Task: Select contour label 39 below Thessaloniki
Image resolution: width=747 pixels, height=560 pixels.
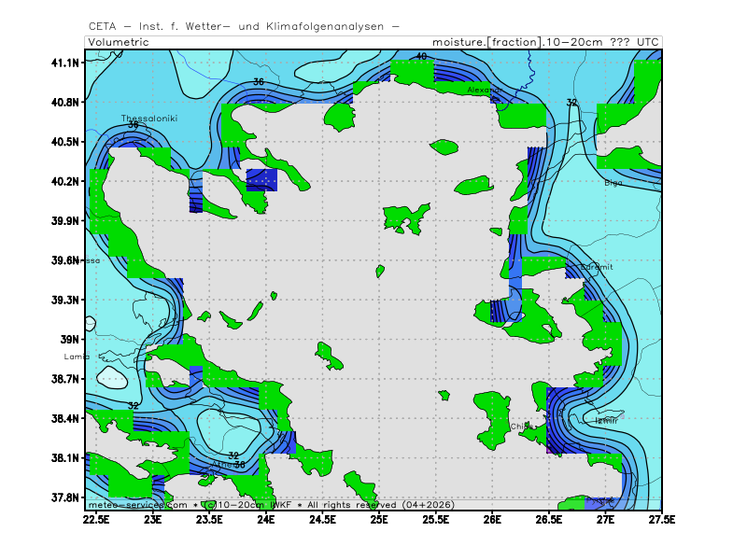Action: pos(133,125)
